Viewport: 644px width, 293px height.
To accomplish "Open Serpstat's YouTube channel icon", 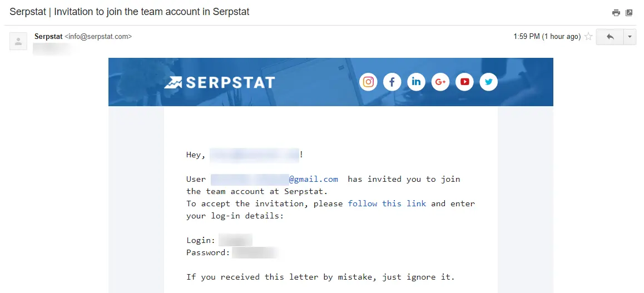I will (464, 82).
